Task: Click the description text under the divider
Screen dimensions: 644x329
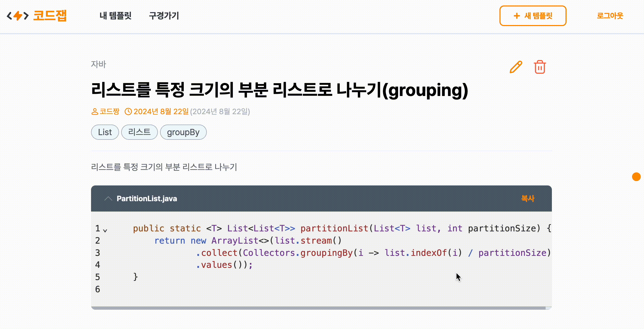Action: (164, 167)
